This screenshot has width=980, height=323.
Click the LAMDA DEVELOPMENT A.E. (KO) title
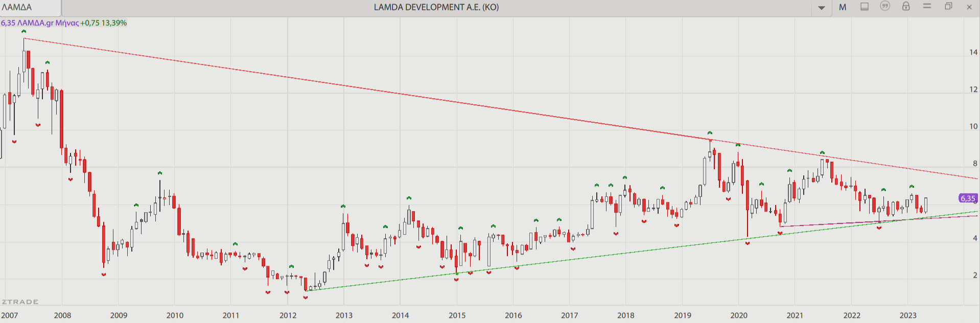click(x=436, y=7)
